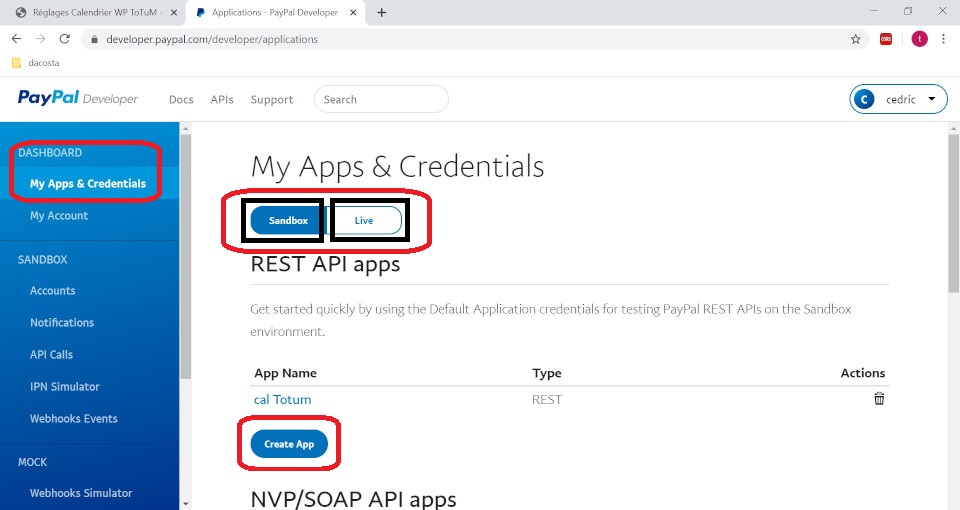Expand the cedric account dropdown
The image size is (960, 510).
point(898,99)
